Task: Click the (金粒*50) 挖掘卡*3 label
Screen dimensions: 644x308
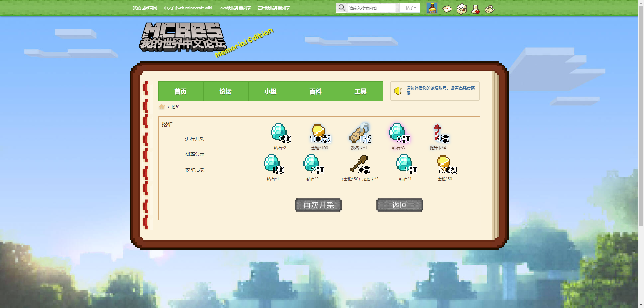Action: pyautogui.click(x=360, y=179)
